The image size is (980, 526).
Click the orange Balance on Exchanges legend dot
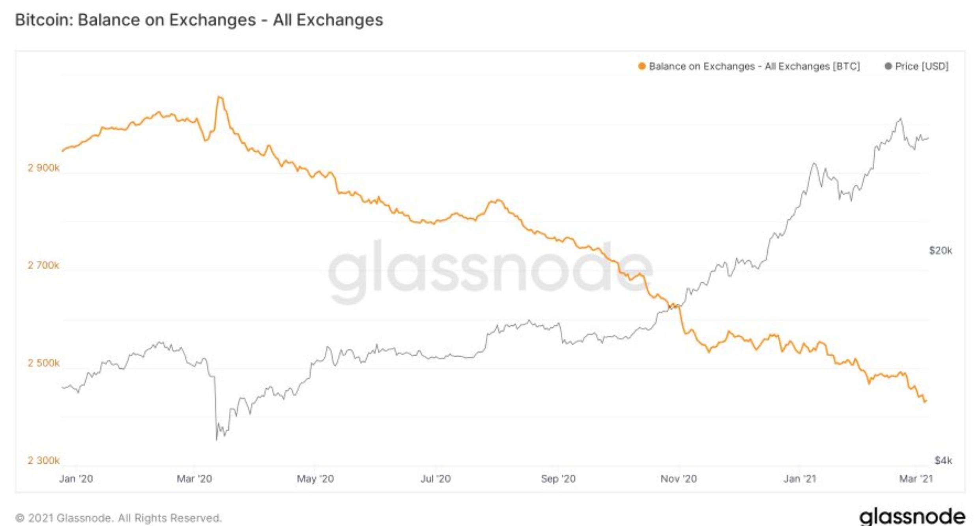(x=642, y=66)
